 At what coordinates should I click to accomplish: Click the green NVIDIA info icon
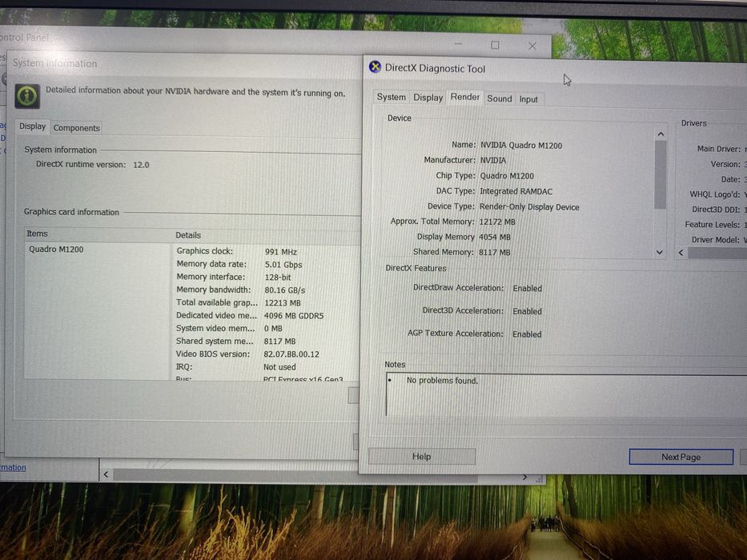tap(27, 96)
